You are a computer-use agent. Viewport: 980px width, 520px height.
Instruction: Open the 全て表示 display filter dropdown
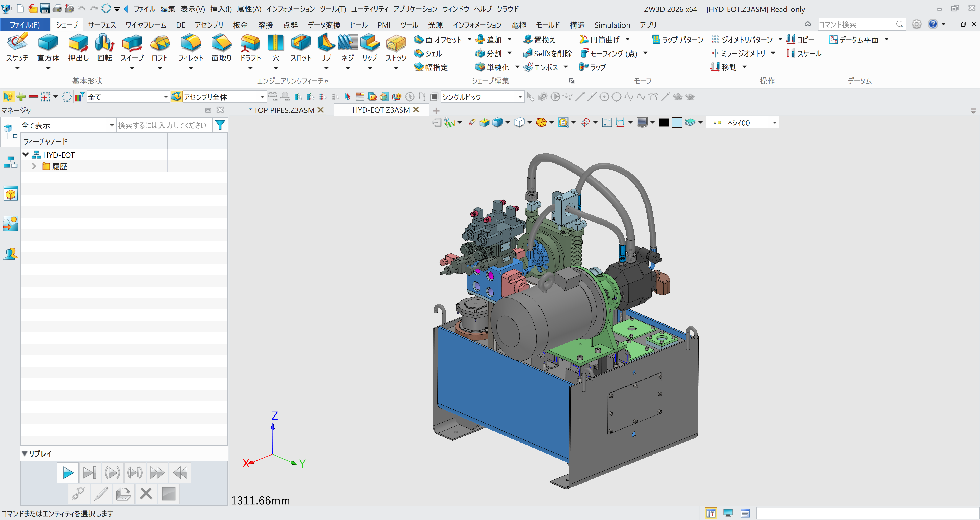(112, 125)
